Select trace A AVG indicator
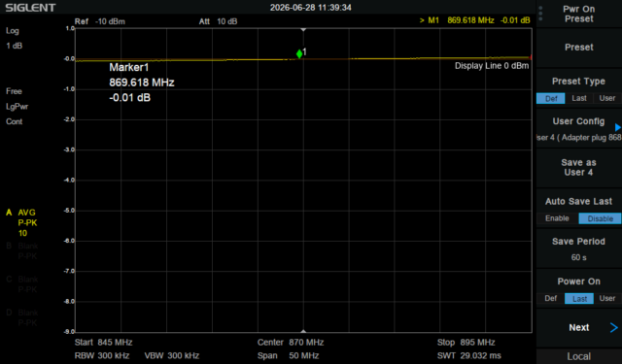Screen dimensions: 622x364 [21, 222]
